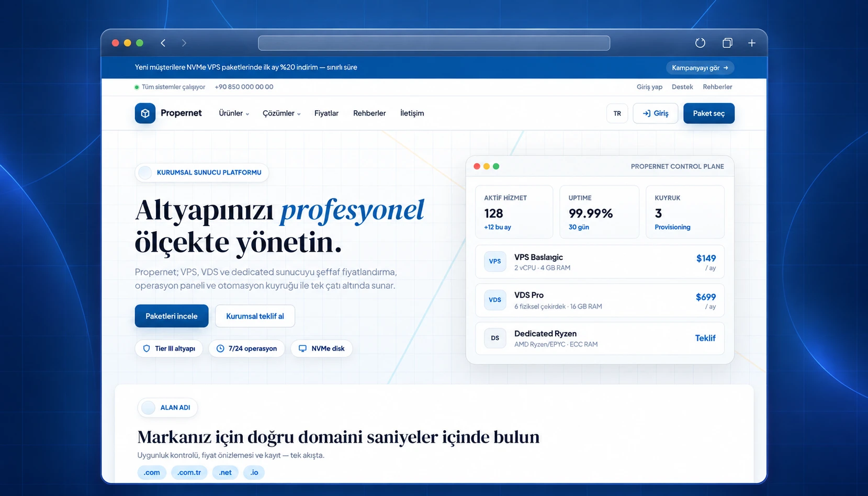This screenshot has height=496, width=868.
Task: Click the DS badge icon in Dedicated Ryzen row
Action: (x=495, y=338)
